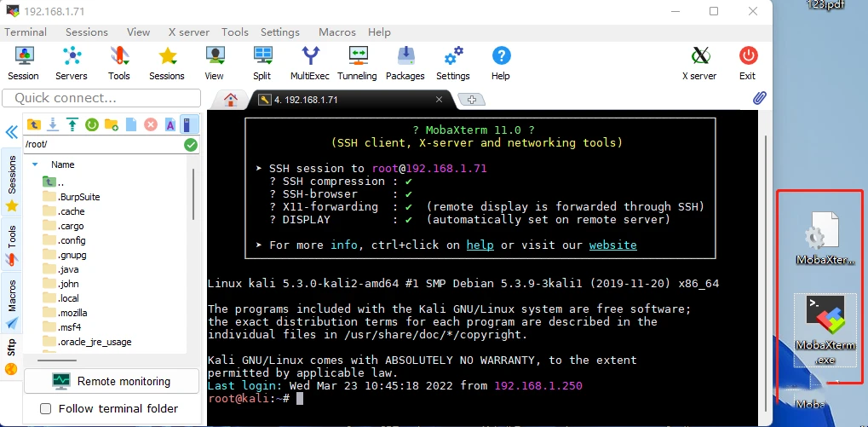The height and width of the screenshot is (427, 868).
Task: Switch to the Sessions side tab
Action: tap(12, 182)
